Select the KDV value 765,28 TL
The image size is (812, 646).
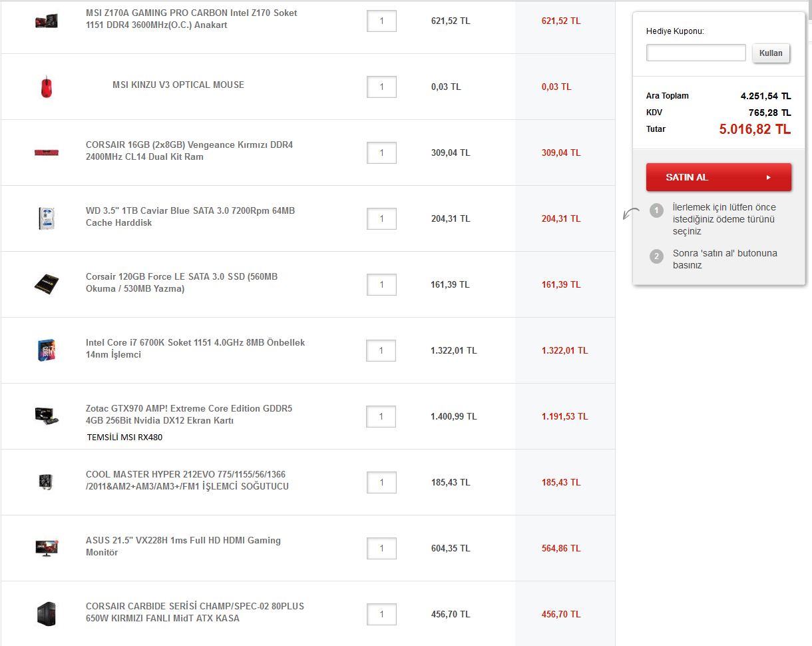pos(769,113)
